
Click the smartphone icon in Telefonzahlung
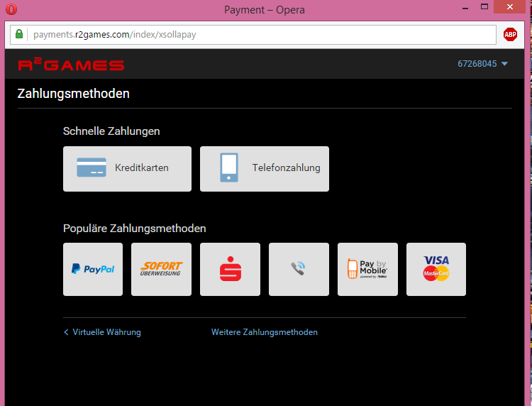point(228,168)
